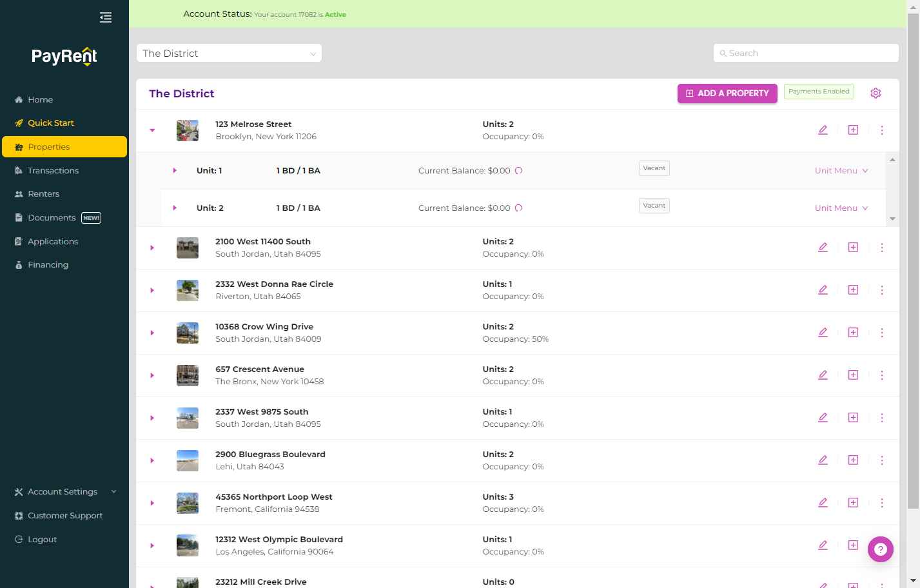Image resolution: width=920 pixels, height=588 pixels.
Task: Expand 10368 Crow Wing Drive row
Action: [x=152, y=333]
